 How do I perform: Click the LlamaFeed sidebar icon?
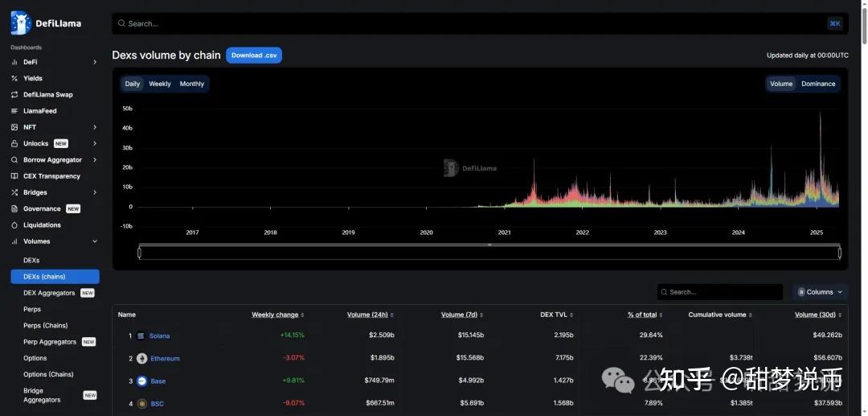[x=14, y=111]
